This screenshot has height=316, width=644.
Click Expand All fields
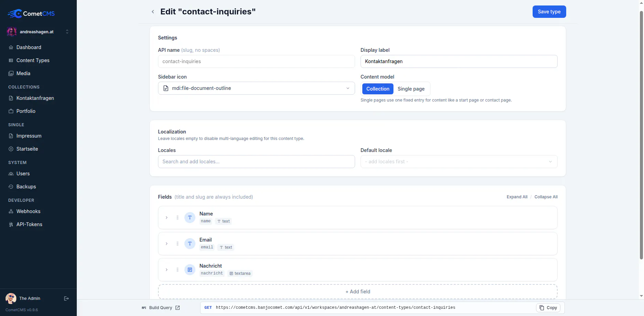tap(517, 197)
